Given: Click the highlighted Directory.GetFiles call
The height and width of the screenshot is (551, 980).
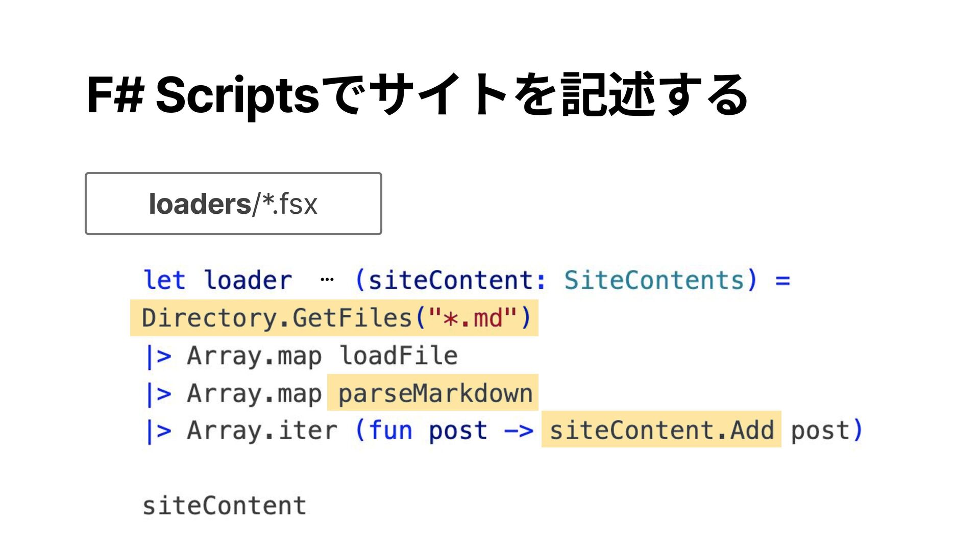Looking at the screenshot, I should click(x=278, y=318).
